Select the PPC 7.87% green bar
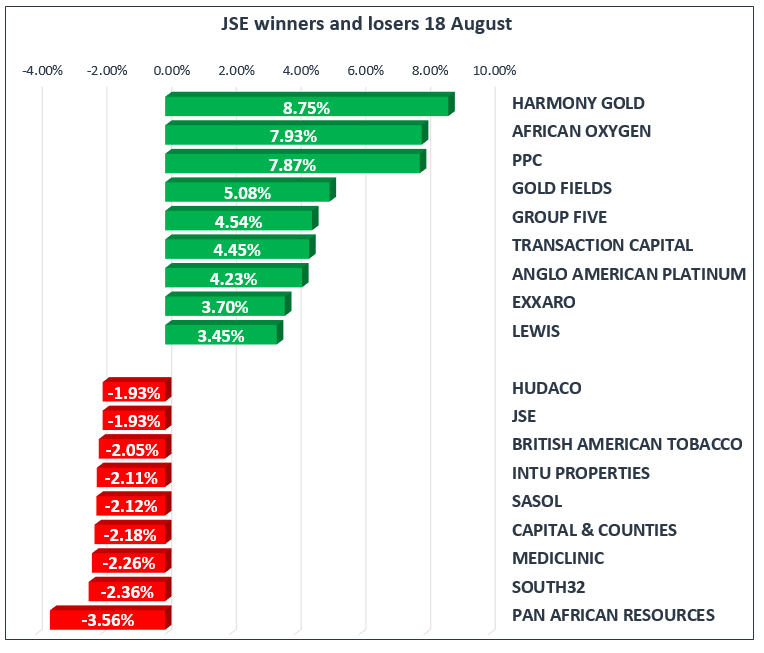Image resolution: width=764 pixels, height=653 pixels. 294,163
